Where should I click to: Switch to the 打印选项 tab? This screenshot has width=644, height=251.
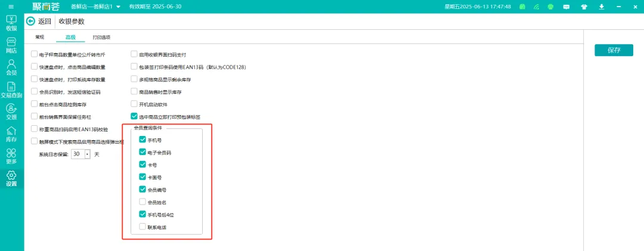(101, 37)
